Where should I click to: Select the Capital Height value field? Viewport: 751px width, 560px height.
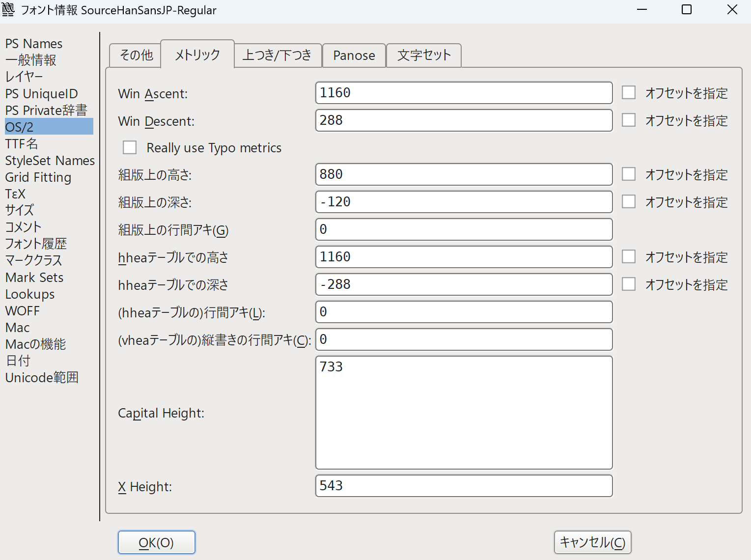tap(464, 413)
